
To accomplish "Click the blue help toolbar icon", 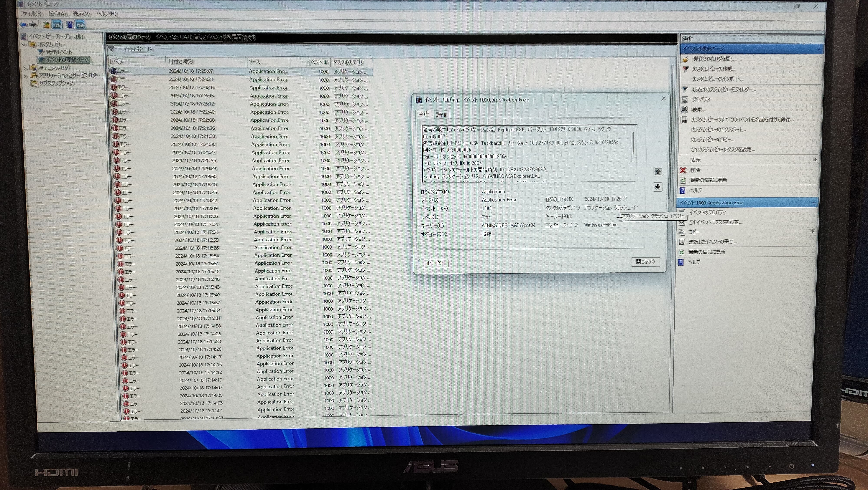I will (69, 25).
